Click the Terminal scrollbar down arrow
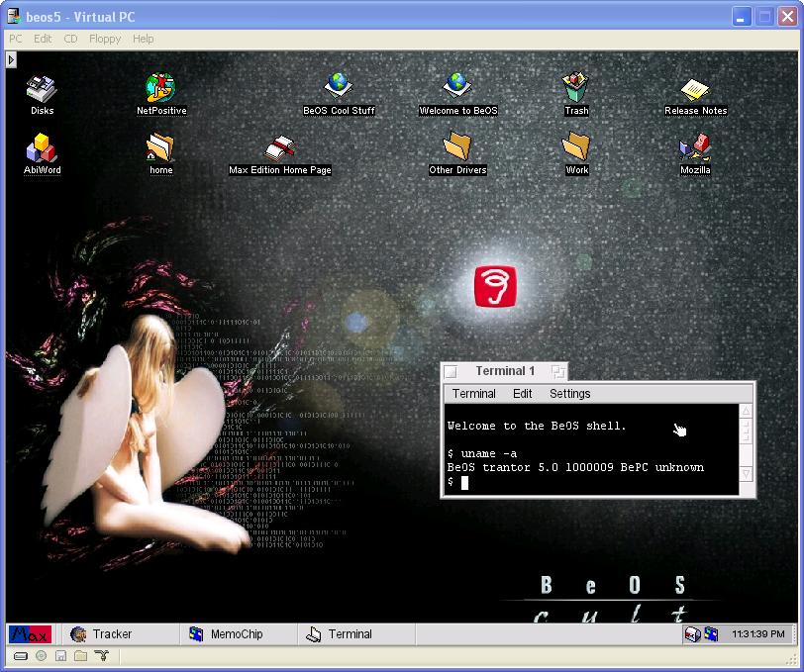 [x=746, y=475]
